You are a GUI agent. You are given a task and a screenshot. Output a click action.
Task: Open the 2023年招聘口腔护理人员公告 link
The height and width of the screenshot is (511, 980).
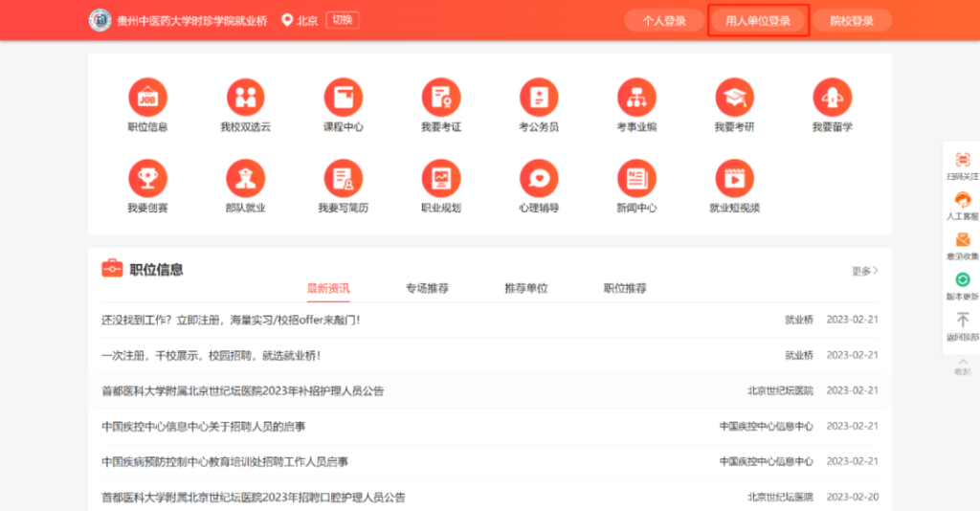(253, 498)
